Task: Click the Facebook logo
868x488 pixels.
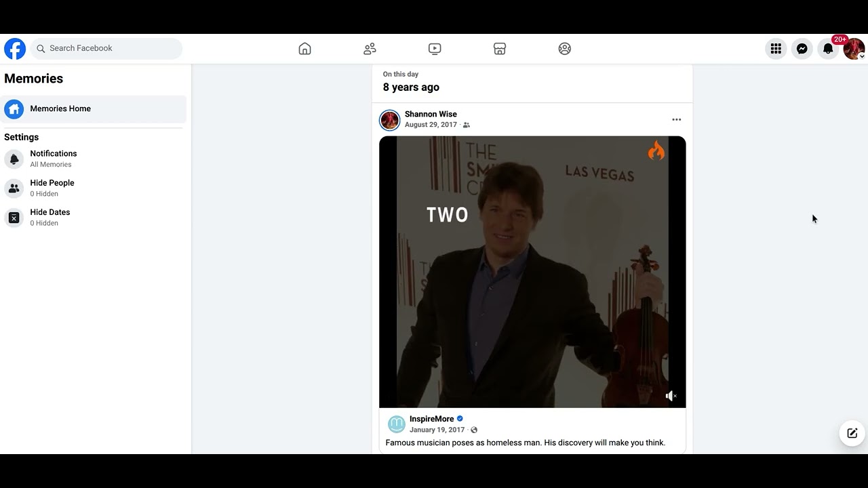Action: [x=15, y=49]
